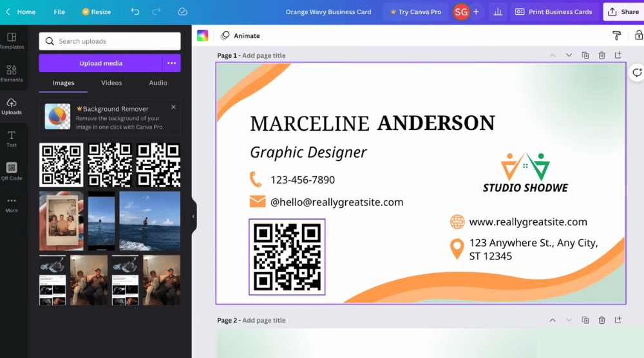Select the Studio Shodwe logo
The image size is (644, 358).
526,173
